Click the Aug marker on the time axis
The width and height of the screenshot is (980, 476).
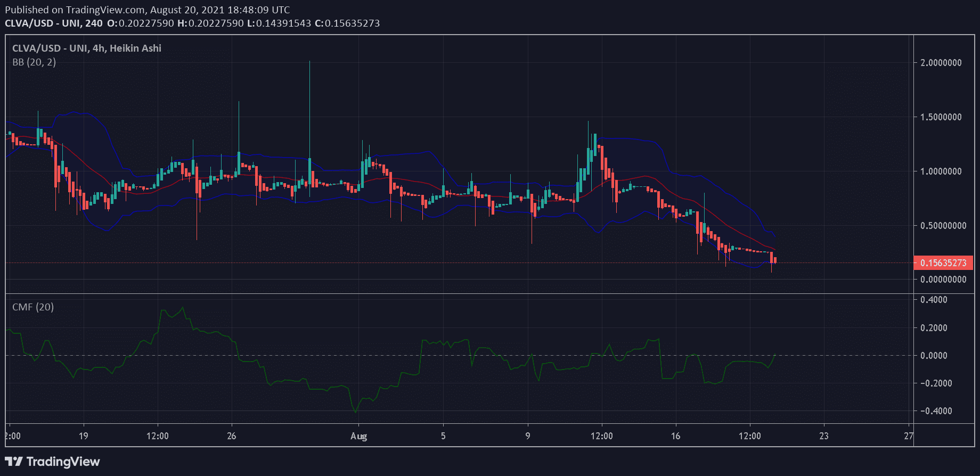358,436
